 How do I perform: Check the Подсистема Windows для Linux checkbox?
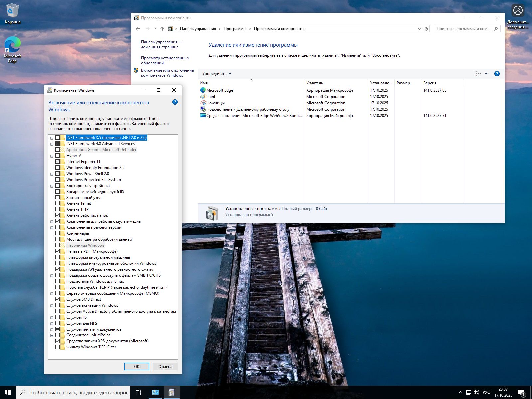click(x=58, y=281)
